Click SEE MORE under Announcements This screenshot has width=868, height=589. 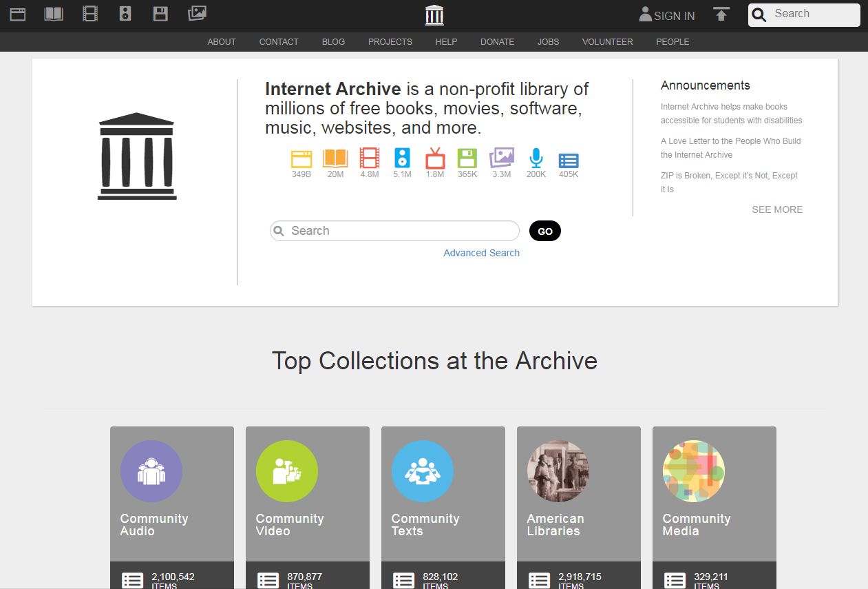coord(777,209)
